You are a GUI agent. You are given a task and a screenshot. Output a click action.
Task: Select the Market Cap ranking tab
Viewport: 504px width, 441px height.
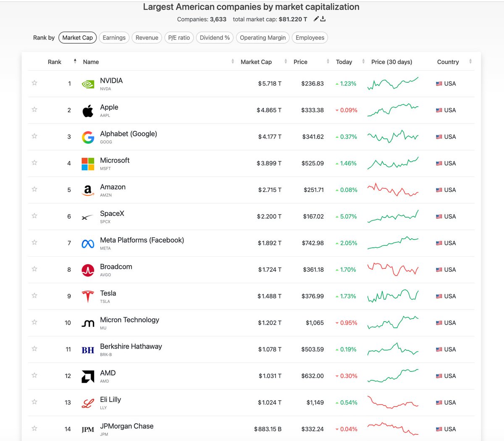coord(78,37)
